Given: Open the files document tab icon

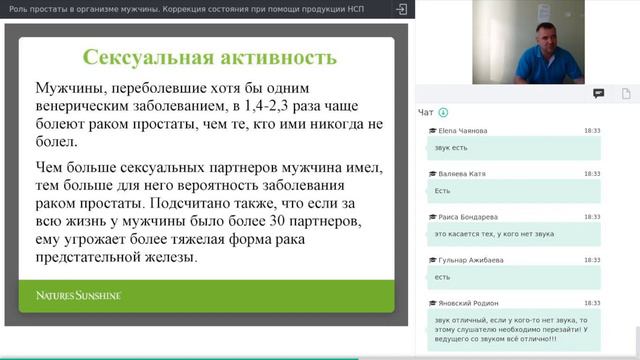Looking at the screenshot, I should click(626, 93).
